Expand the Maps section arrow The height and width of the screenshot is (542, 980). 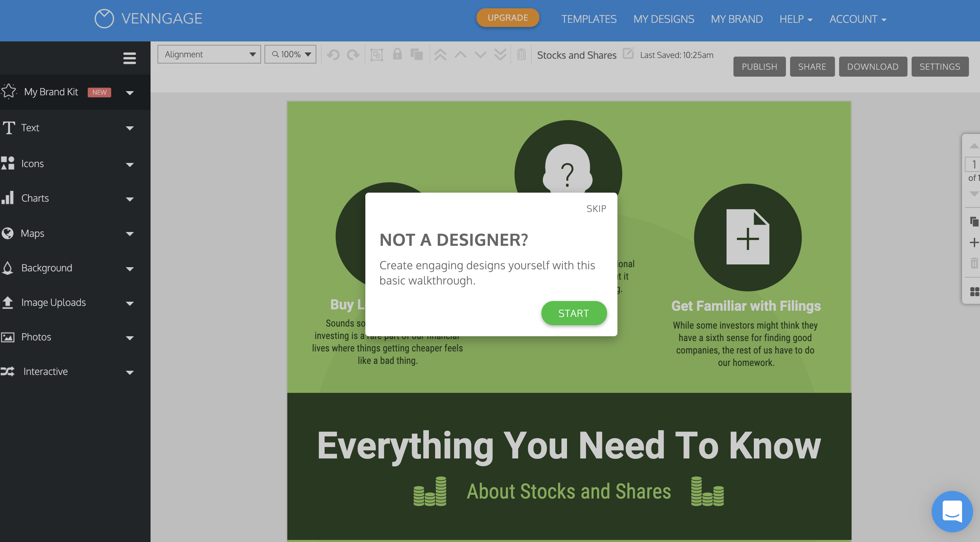(130, 234)
